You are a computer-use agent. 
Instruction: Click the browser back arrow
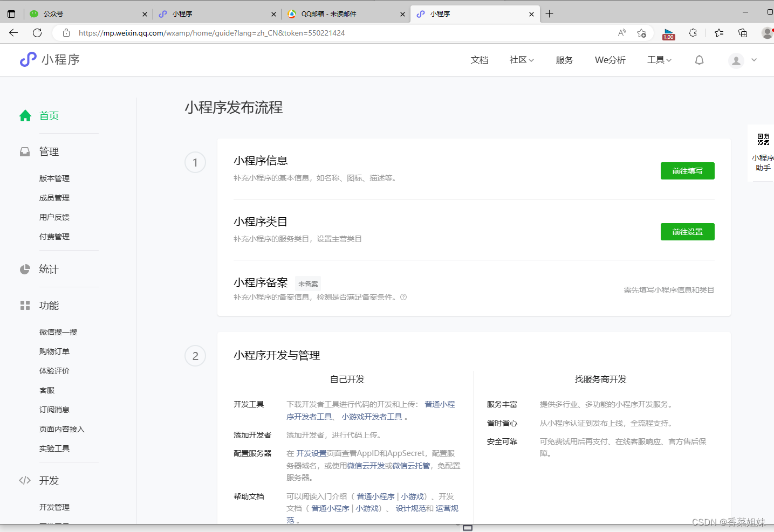13,33
